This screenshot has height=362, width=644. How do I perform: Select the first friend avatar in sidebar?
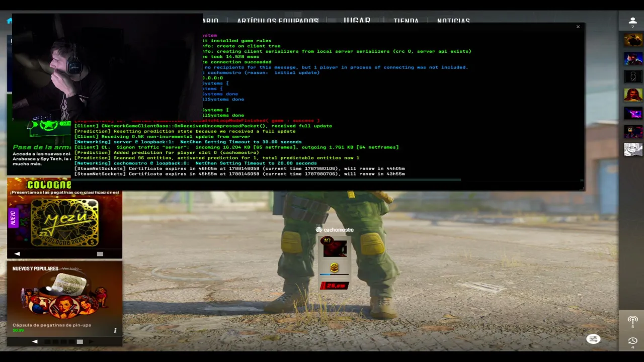pyautogui.click(x=633, y=40)
